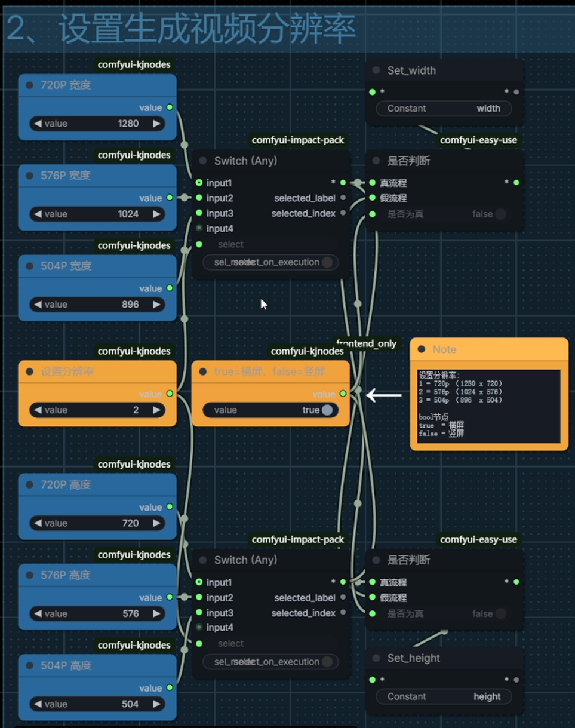The image size is (575, 728).
Task: Click the input1 port on the bottom Switch (Any) node
Action: tap(199, 582)
